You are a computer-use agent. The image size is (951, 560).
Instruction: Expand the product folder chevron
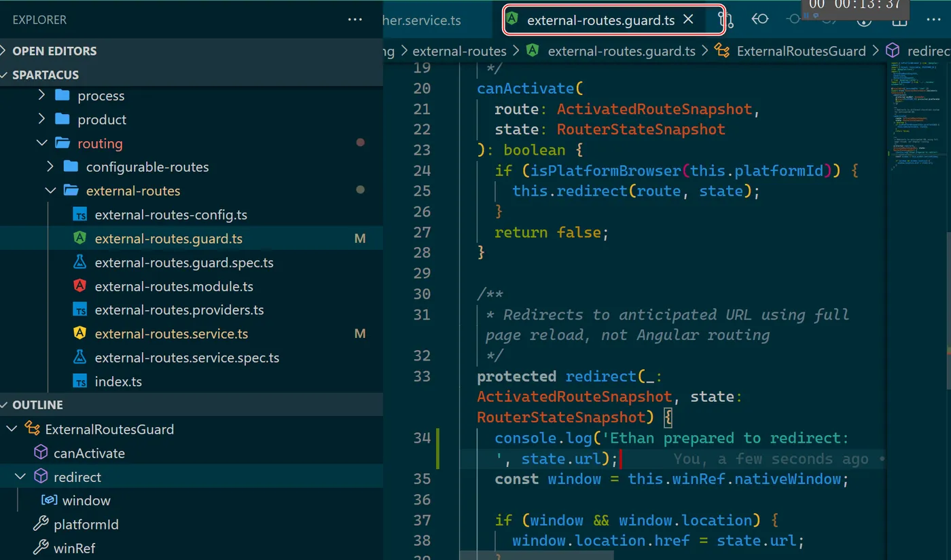[41, 119]
